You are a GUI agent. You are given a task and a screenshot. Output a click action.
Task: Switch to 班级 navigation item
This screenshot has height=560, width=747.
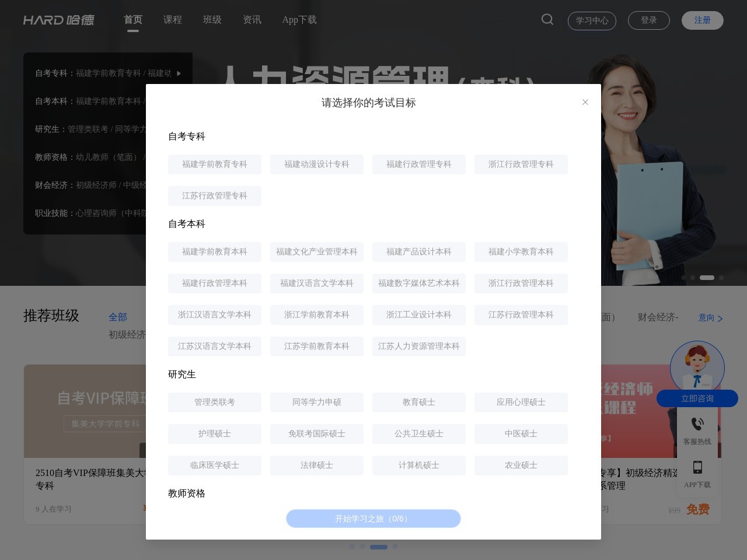point(212,19)
